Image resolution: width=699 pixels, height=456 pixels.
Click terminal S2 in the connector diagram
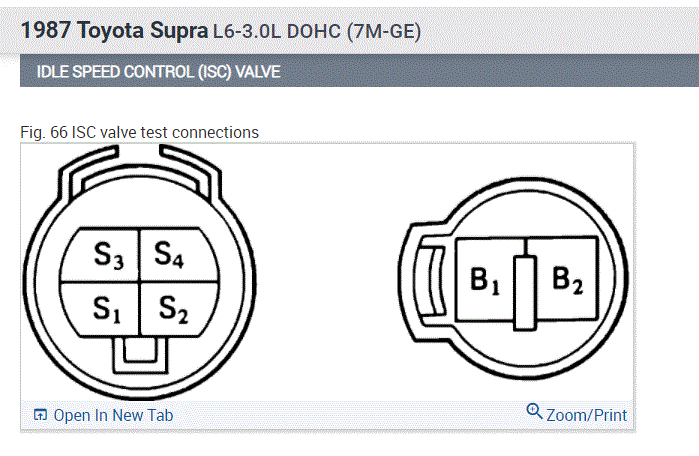click(x=167, y=308)
